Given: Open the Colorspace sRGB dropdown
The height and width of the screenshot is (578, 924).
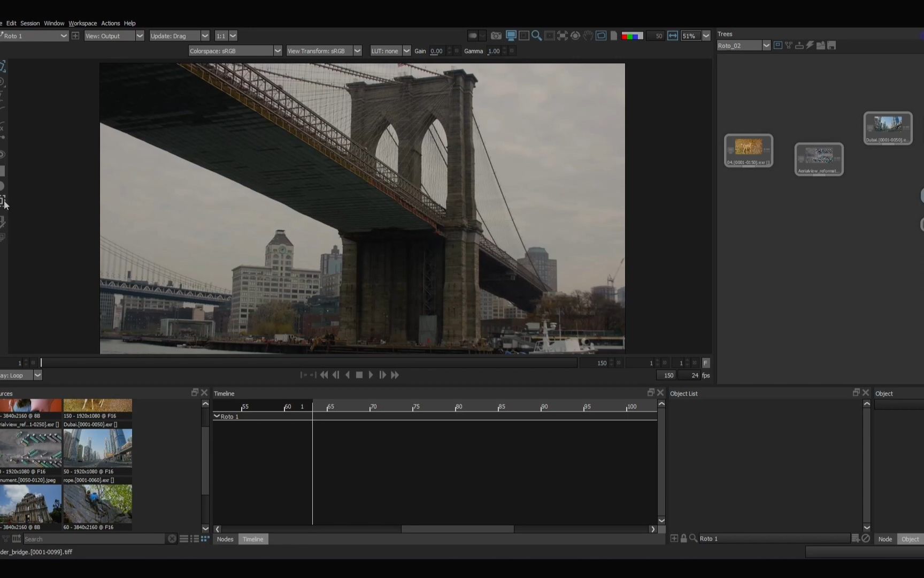Looking at the screenshot, I should tap(235, 51).
